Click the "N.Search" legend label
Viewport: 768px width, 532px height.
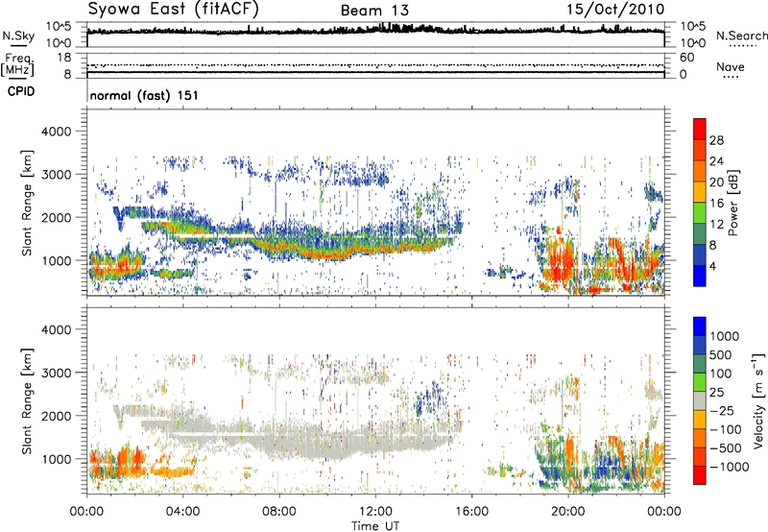point(742,36)
